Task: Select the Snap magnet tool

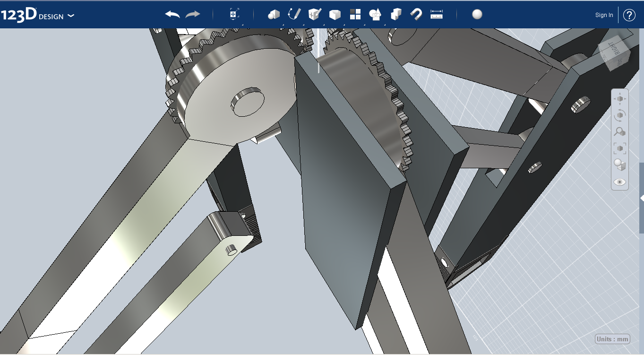Action: pyautogui.click(x=416, y=15)
